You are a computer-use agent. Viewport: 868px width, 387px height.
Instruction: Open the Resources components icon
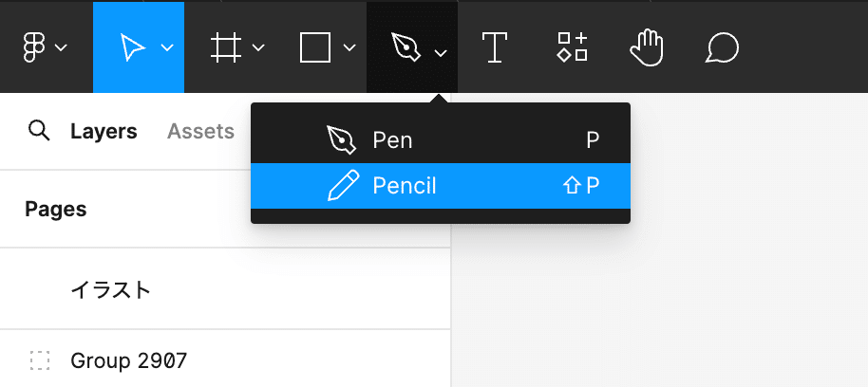(572, 47)
